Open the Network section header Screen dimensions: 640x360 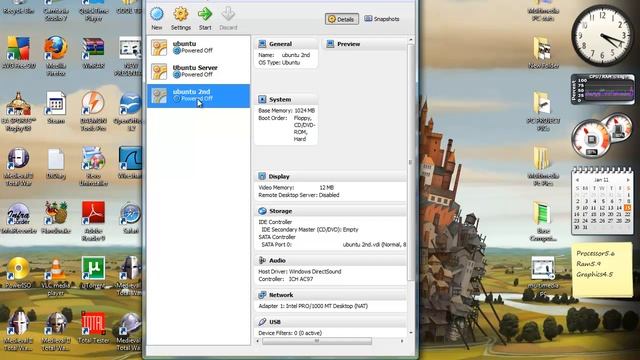coord(331,295)
